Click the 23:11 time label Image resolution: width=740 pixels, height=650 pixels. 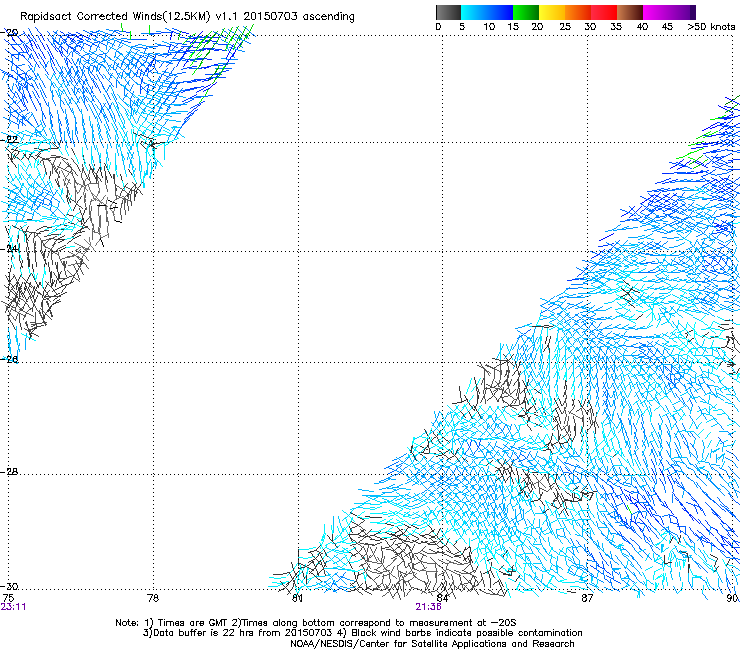point(13,607)
